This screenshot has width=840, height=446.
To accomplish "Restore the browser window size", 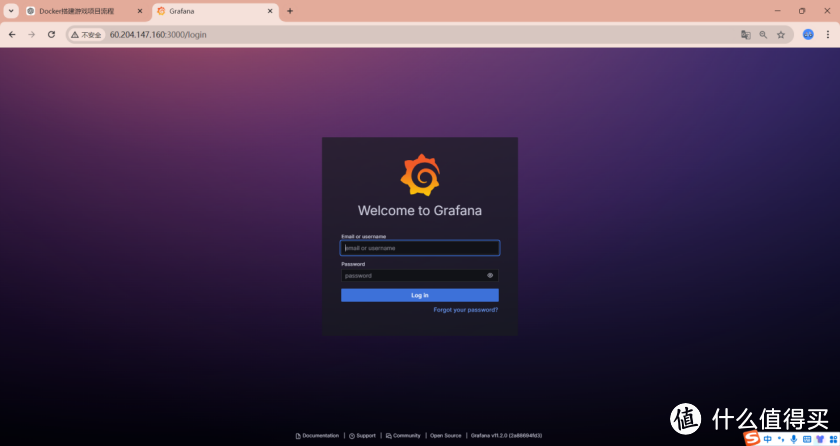I will pyautogui.click(x=802, y=11).
